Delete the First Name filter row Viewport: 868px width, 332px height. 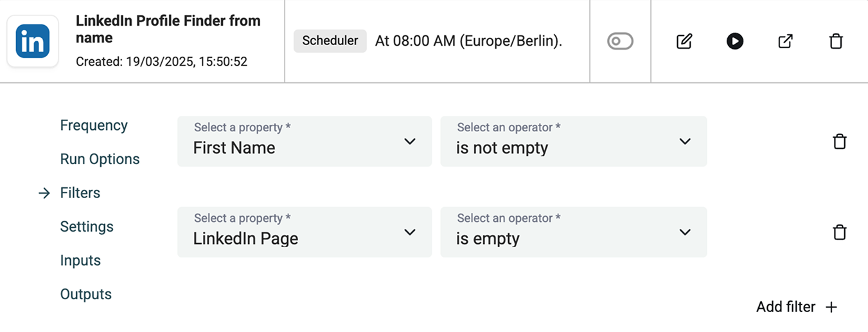click(839, 142)
